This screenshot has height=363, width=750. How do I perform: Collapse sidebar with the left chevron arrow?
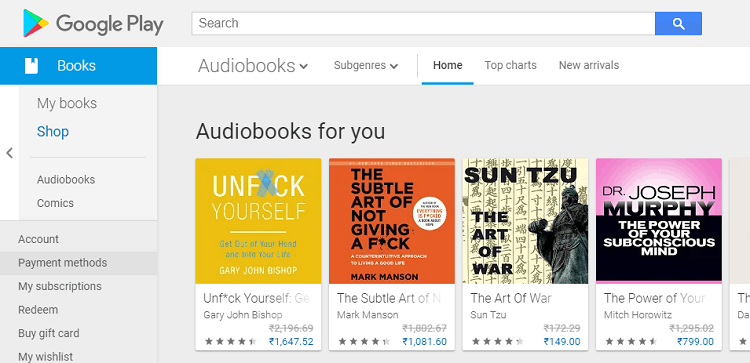coord(9,153)
